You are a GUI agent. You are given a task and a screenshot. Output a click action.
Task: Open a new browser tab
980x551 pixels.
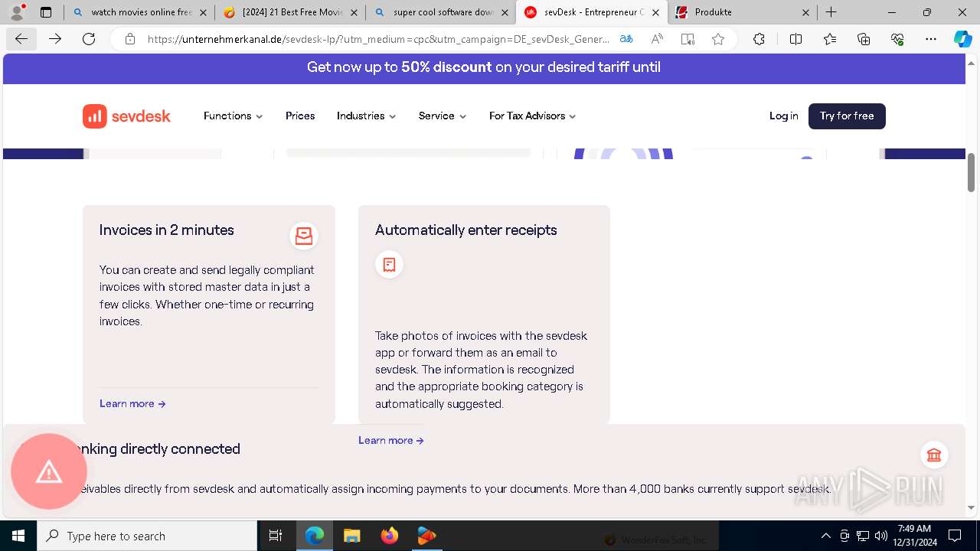point(831,12)
